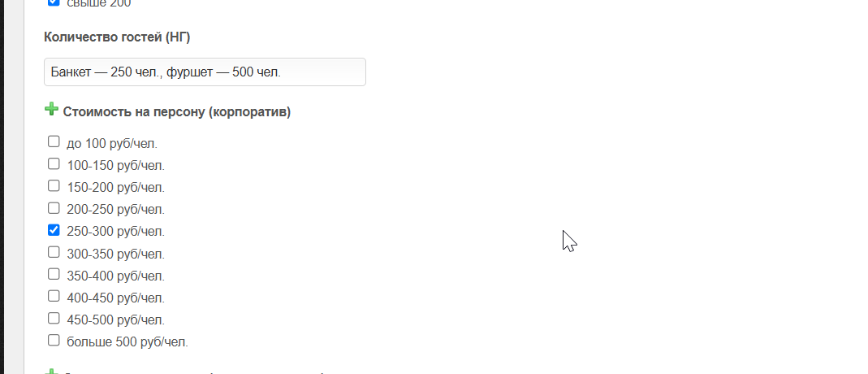868x374 pixels.
Task: Select the '150-200 руб/чел.' checkbox
Action: (54, 185)
